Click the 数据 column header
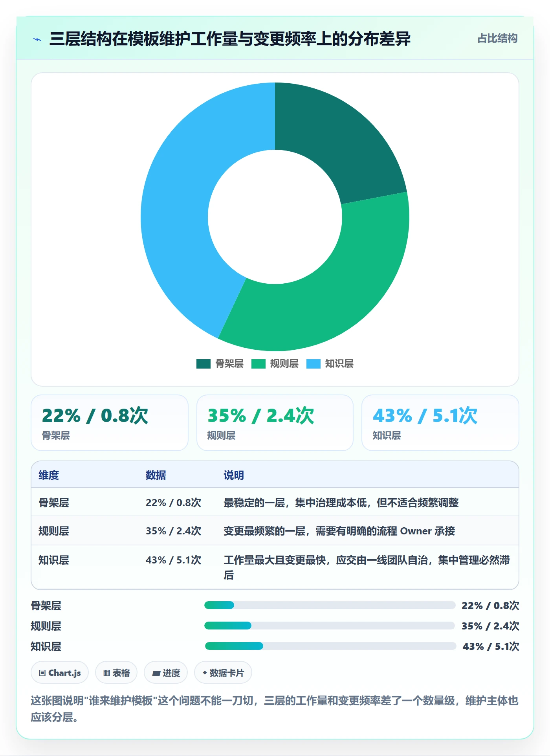Viewport: 550px width, 756px height. (x=156, y=475)
